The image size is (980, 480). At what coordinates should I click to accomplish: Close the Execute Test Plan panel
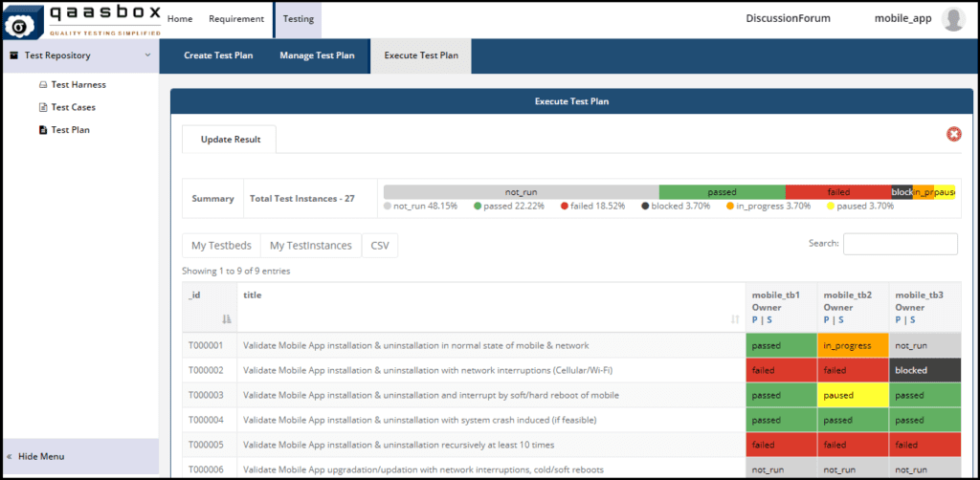click(953, 134)
